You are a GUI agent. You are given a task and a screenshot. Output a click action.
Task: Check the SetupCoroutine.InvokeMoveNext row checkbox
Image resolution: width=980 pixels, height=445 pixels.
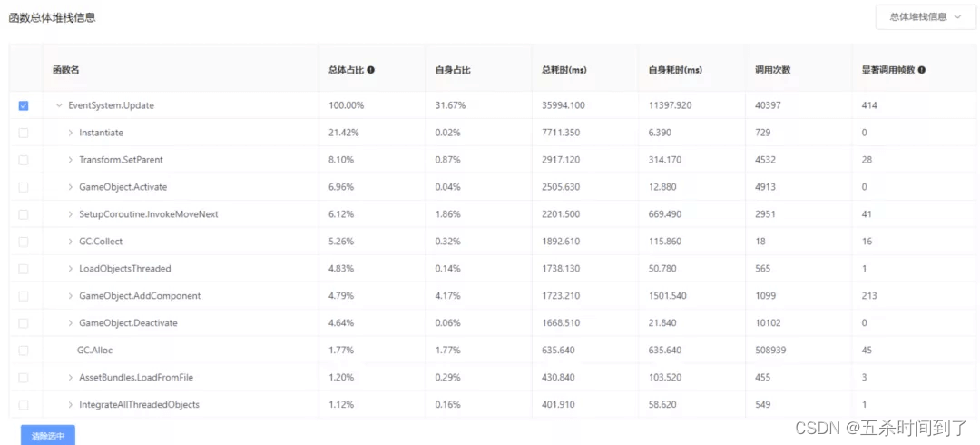23,214
